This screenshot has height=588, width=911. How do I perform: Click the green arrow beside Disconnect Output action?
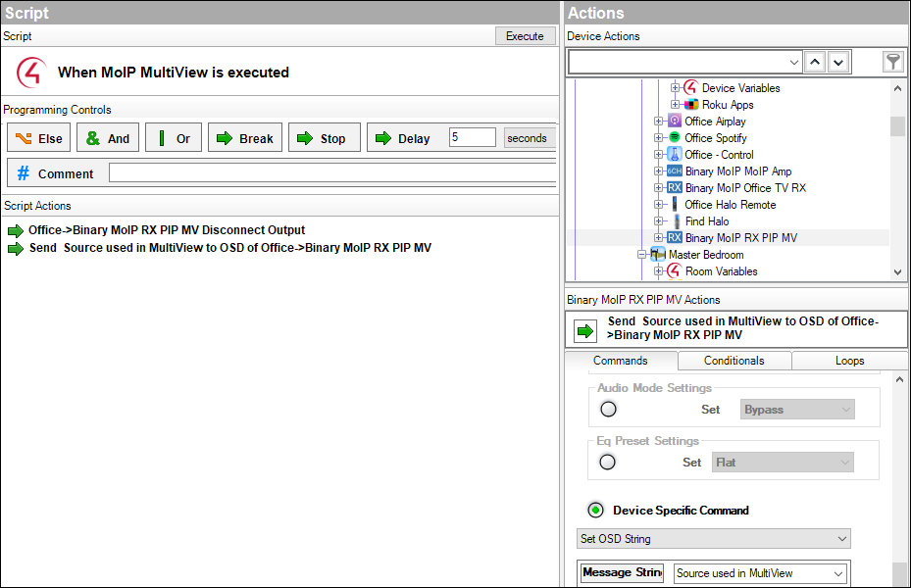pyautogui.click(x=16, y=231)
